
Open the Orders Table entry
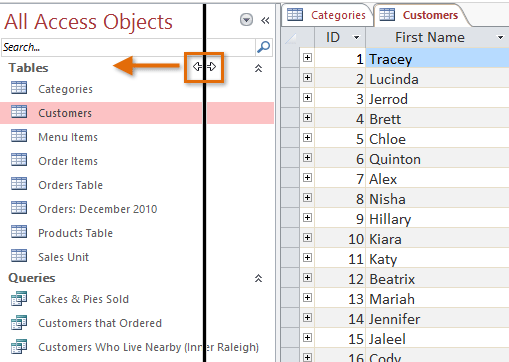point(71,185)
